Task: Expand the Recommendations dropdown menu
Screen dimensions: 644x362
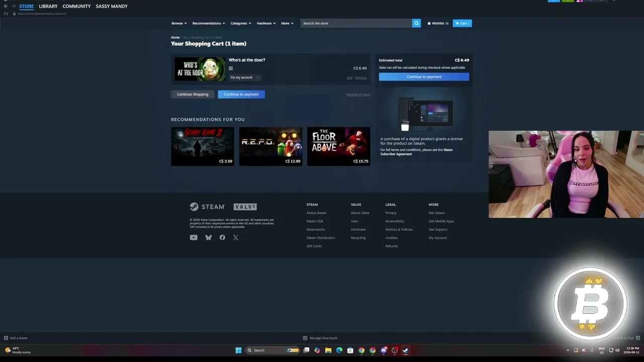Action: click(209, 23)
